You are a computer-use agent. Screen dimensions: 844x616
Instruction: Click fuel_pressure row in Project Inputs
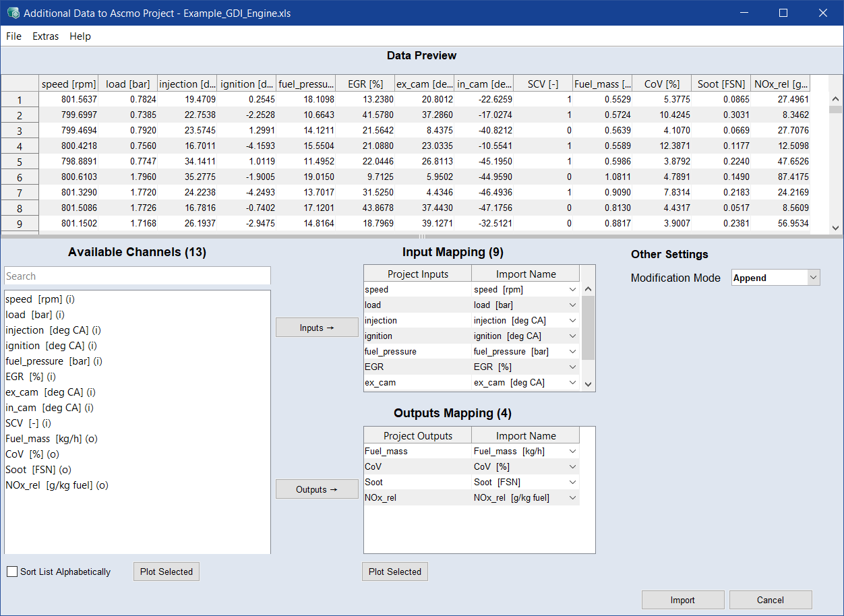418,351
